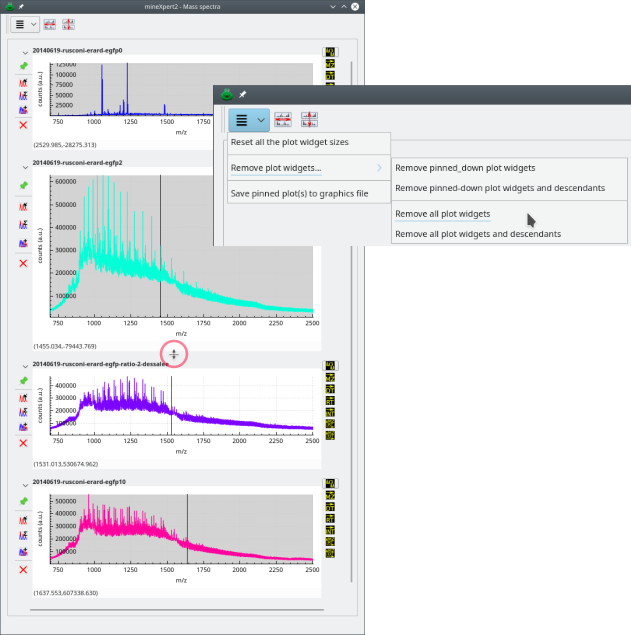Click second toolbar icon in Mass spectra window
Viewport: 631px width, 635px height.
click(48, 24)
